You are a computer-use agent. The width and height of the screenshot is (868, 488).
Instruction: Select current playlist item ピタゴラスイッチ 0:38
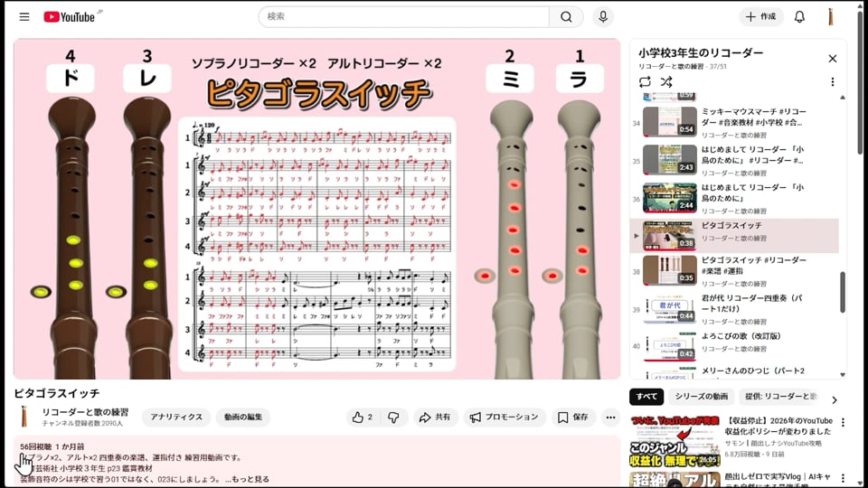[734, 236]
